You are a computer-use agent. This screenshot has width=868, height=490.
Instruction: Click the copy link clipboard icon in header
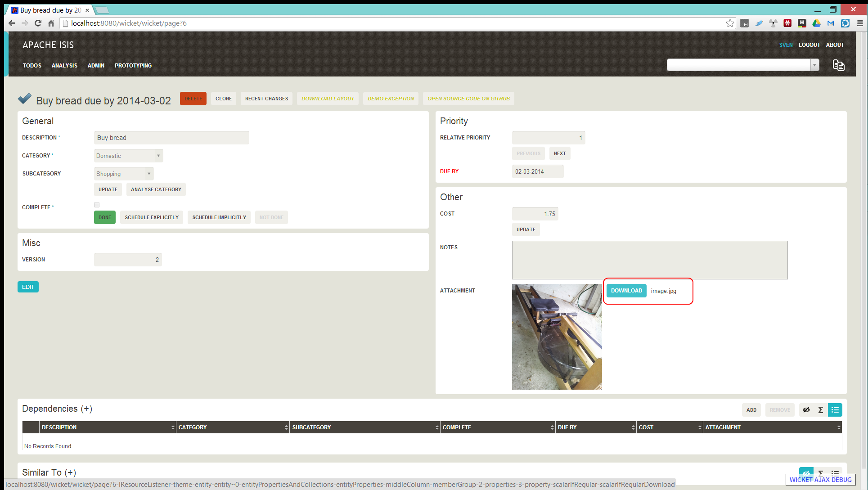(x=838, y=65)
